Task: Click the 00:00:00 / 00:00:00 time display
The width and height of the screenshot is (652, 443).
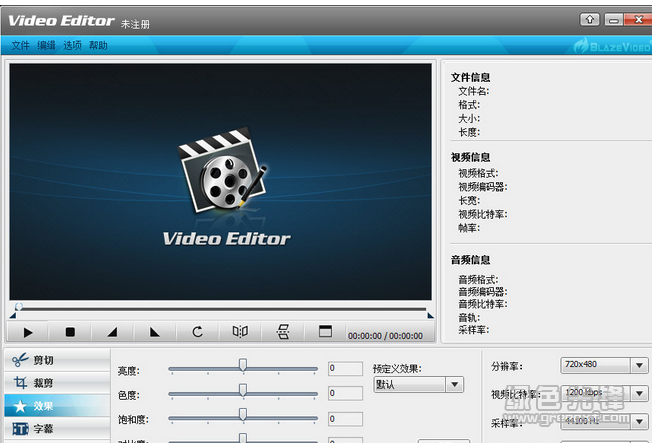Action: click(x=385, y=336)
